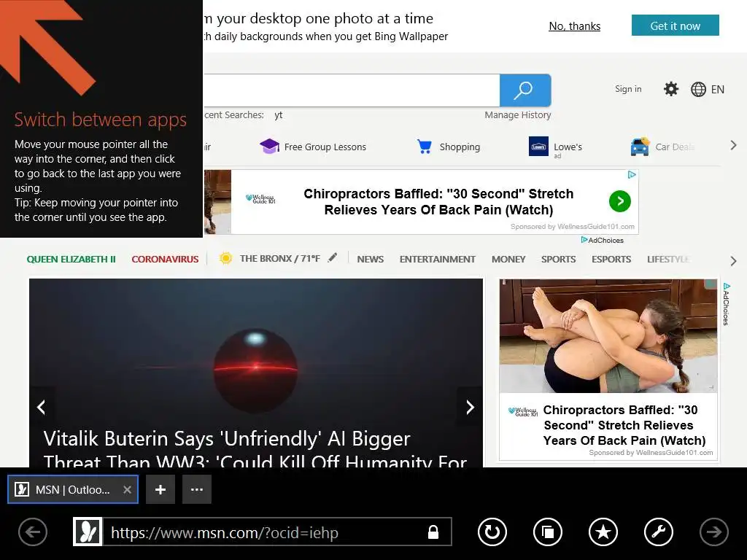
Task: Click the MSN butterfly site icon in the address bar
Action: point(88,532)
